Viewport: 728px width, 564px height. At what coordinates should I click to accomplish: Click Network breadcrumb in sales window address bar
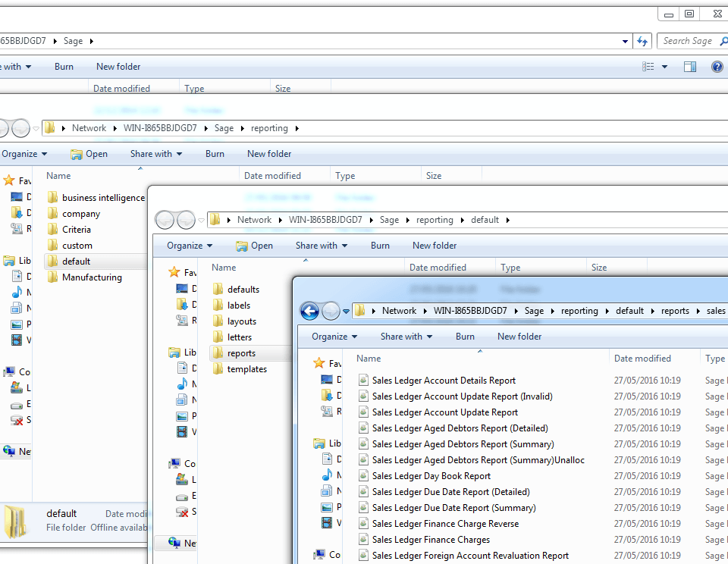[399, 311]
